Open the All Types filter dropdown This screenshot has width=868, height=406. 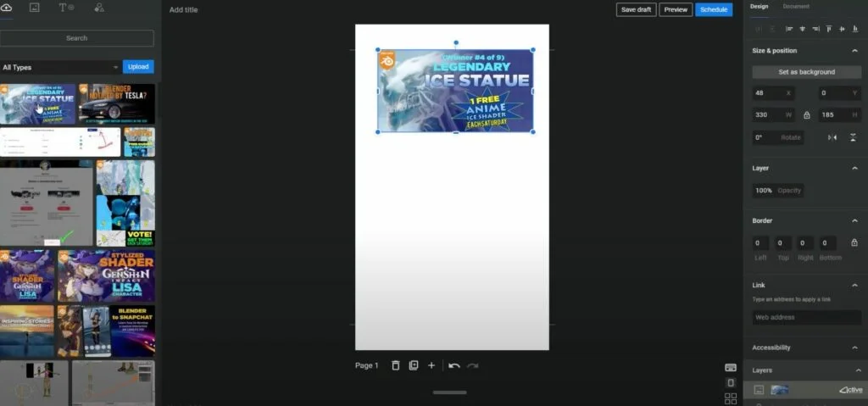point(60,67)
